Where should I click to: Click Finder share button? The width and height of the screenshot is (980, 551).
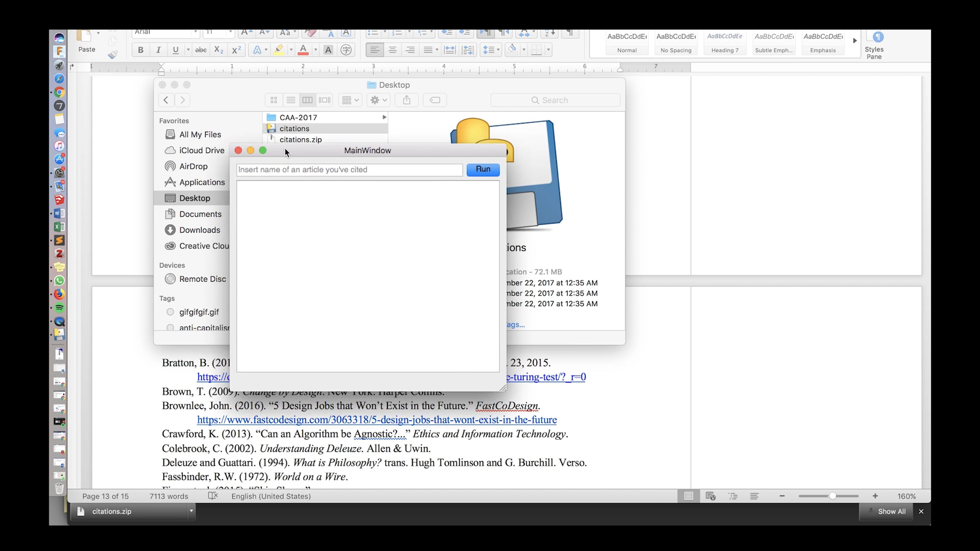407,100
